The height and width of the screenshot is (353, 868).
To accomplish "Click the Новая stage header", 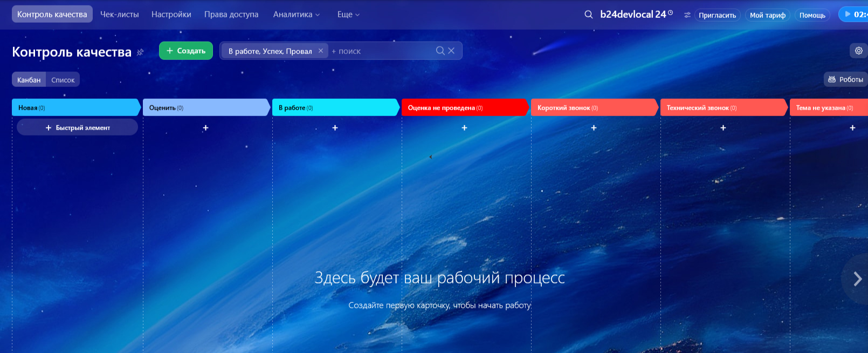I will pos(76,107).
